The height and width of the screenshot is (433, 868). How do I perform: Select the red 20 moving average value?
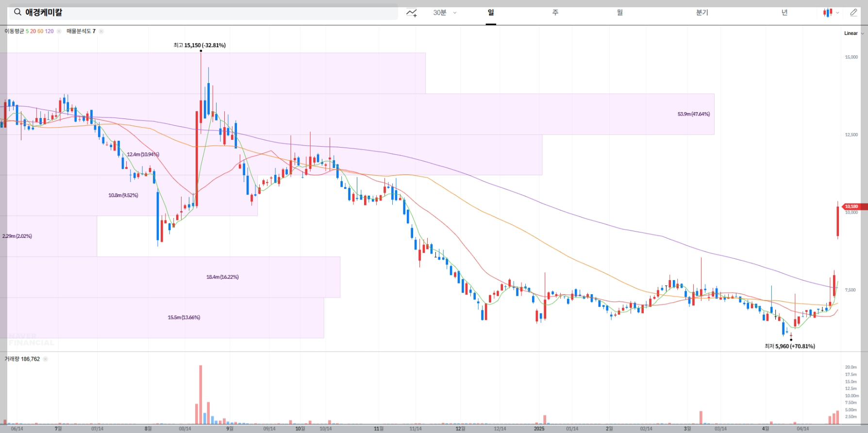[x=33, y=31]
